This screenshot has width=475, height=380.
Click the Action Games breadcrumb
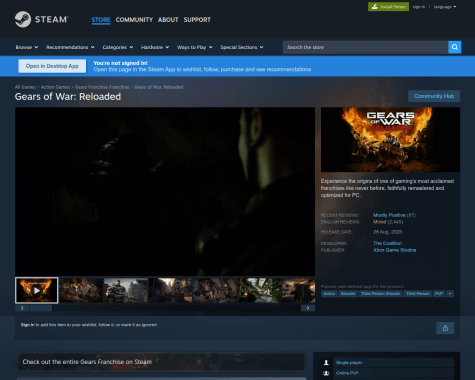(55, 87)
